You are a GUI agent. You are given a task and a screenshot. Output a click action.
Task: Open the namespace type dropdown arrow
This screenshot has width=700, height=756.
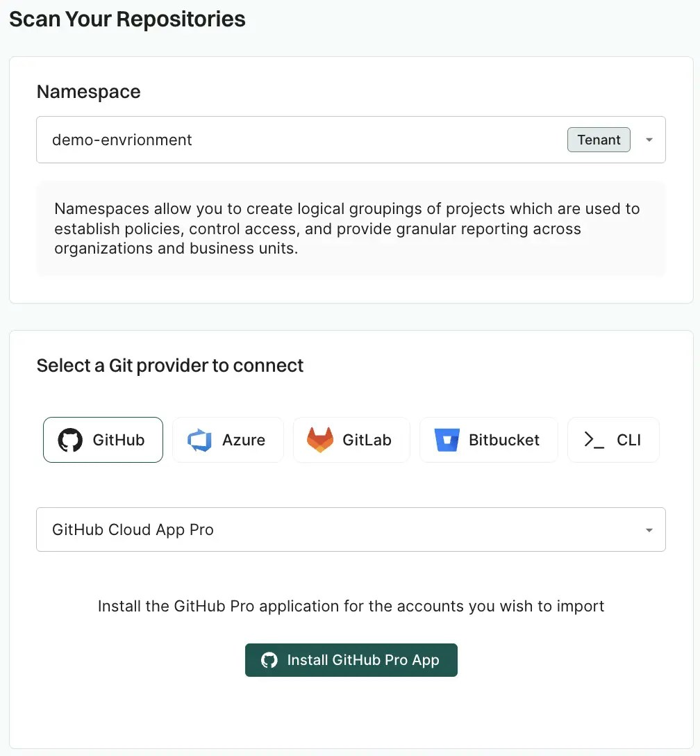(649, 140)
